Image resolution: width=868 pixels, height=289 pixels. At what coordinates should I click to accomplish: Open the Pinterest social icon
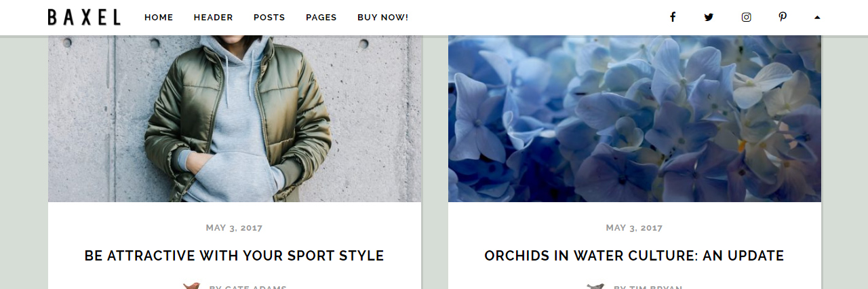click(783, 17)
